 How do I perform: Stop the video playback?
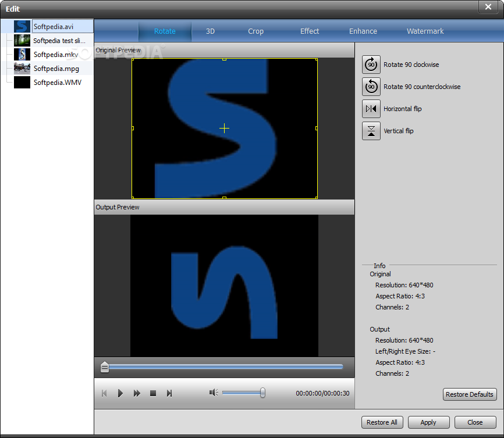pyautogui.click(x=153, y=393)
